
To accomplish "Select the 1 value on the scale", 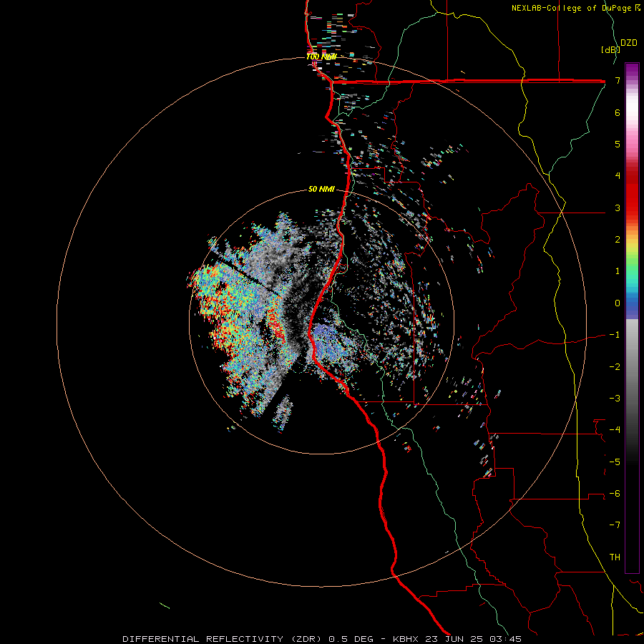I will (618, 271).
